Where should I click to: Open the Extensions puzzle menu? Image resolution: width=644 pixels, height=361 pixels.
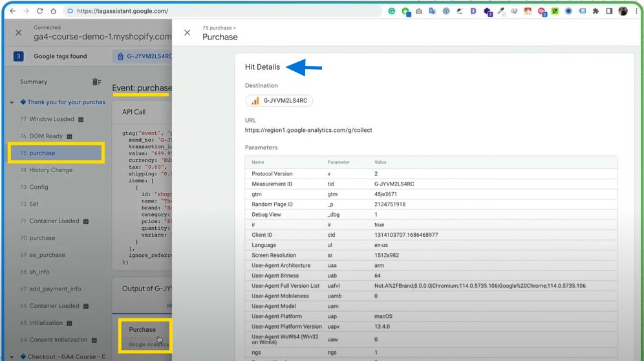coord(596,11)
